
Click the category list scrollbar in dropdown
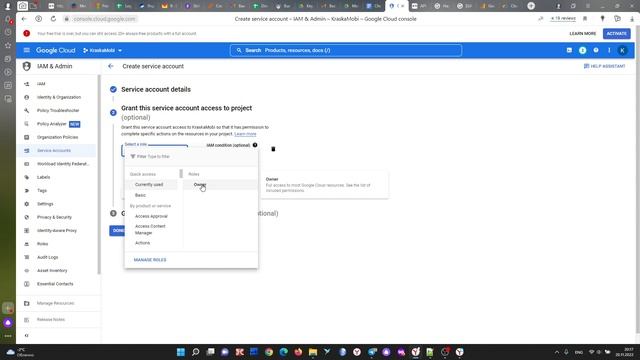(x=181, y=174)
